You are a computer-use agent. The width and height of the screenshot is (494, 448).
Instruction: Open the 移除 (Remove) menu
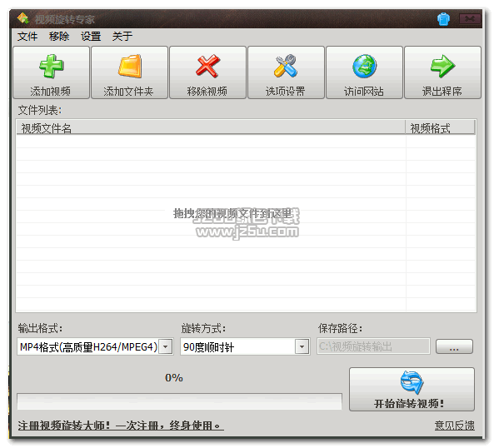59,36
